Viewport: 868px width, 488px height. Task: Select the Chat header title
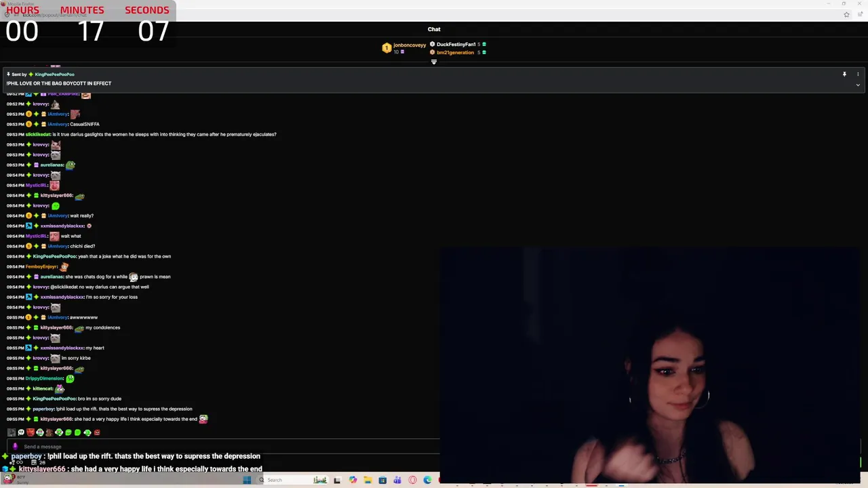[x=434, y=29]
